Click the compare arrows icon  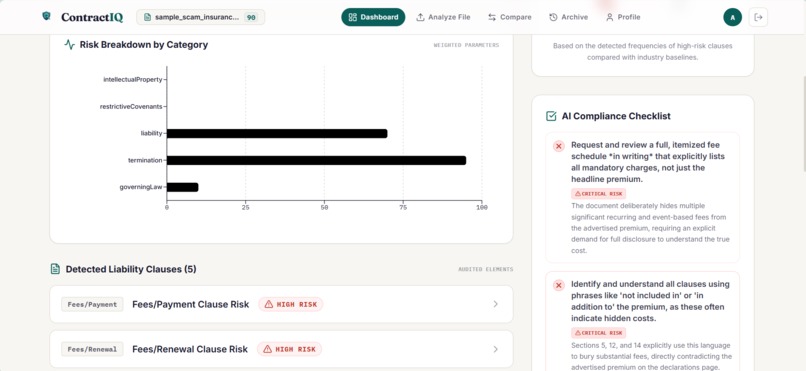[492, 17]
